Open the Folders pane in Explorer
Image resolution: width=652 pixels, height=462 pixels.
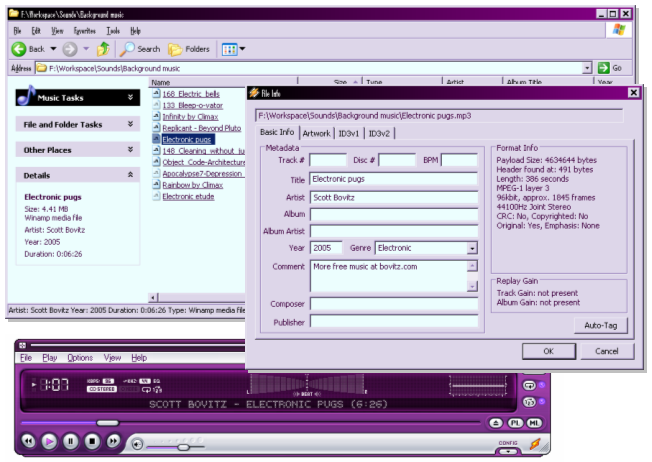[x=188, y=48]
